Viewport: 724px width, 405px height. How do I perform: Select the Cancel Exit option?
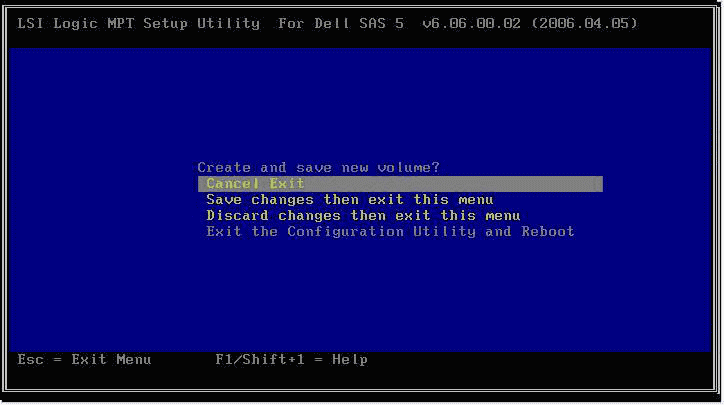(x=400, y=184)
